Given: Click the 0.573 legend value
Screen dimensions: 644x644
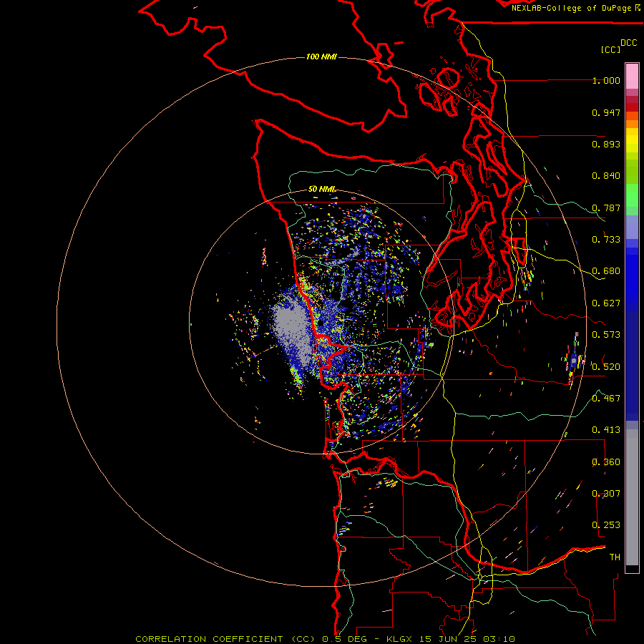Looking at the screenshot, I should point(606,335).
